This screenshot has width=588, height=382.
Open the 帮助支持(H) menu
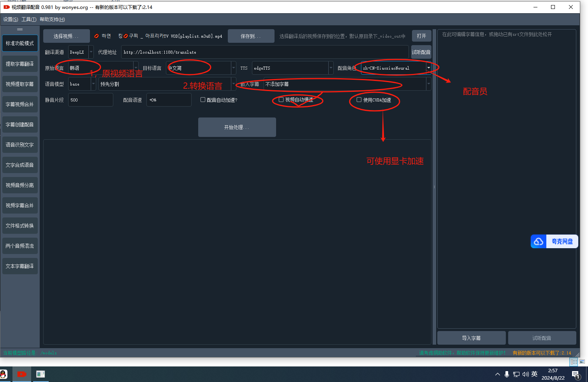click(52, 19)
